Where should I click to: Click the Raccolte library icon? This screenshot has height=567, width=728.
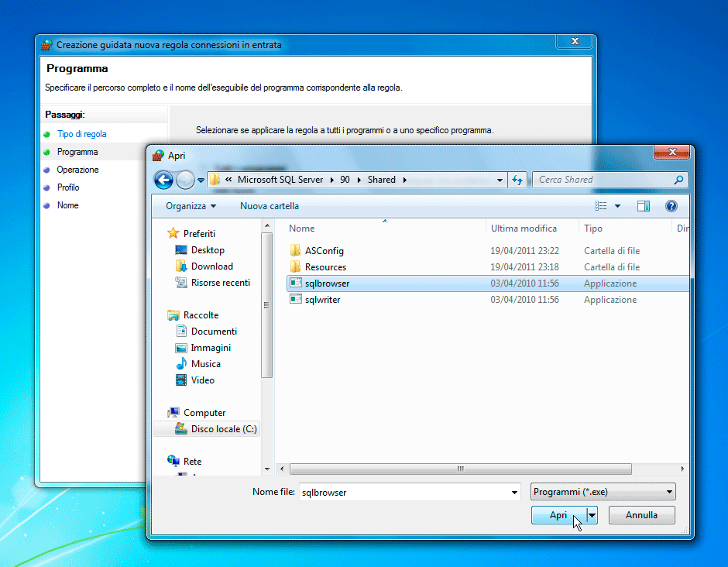(173, 315)
